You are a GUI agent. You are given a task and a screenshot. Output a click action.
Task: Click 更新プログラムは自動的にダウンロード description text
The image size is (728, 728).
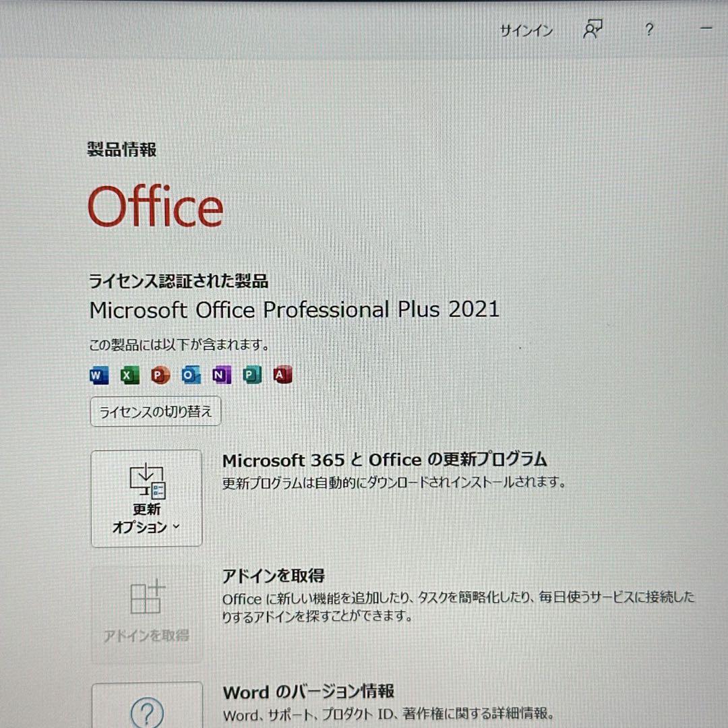[394, 483]
